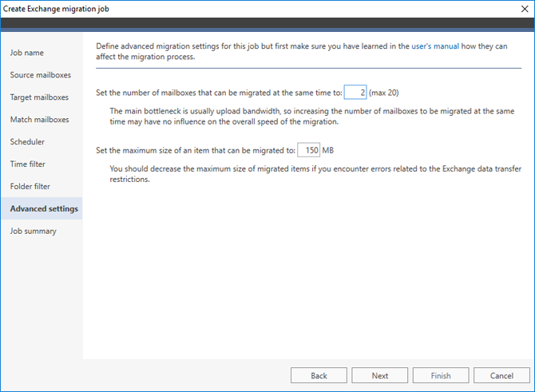
Task: Click the window title bar text
Action: click(x=56, y=9)
